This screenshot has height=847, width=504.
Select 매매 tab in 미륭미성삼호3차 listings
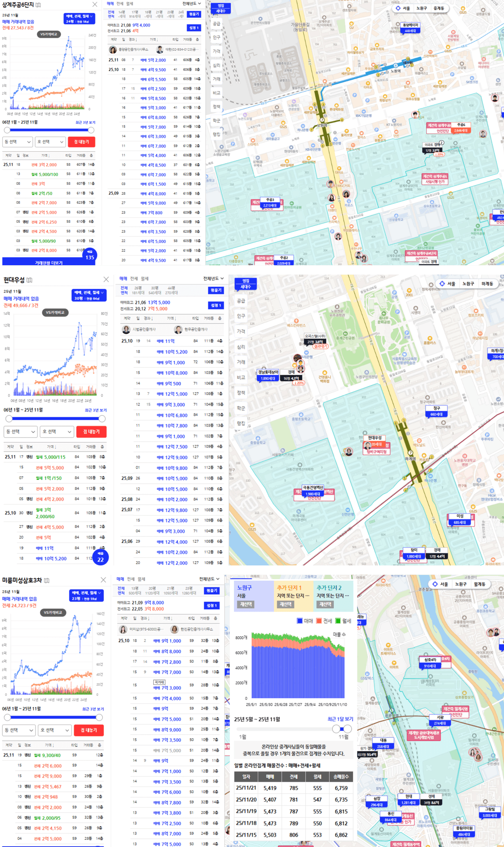click(120, 579)
